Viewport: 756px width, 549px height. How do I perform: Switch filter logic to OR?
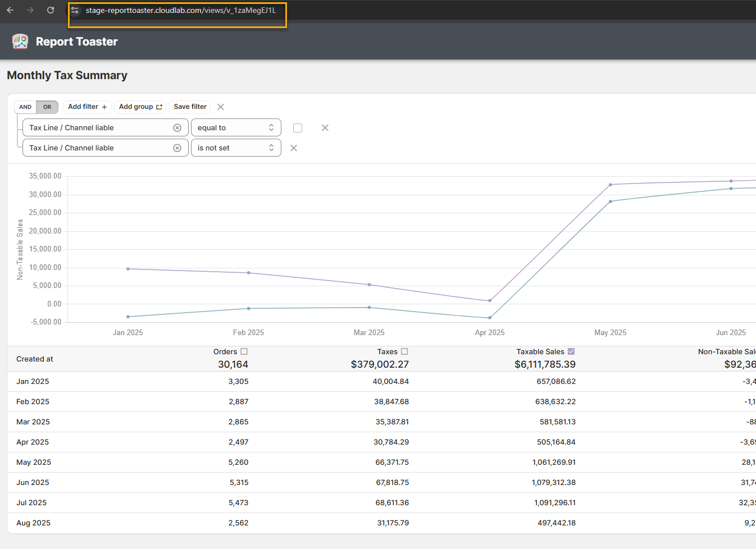coord(47,107)
